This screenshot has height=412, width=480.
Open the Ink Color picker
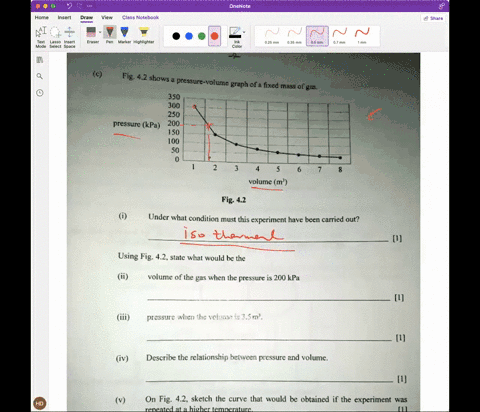(x=235, y=37)
